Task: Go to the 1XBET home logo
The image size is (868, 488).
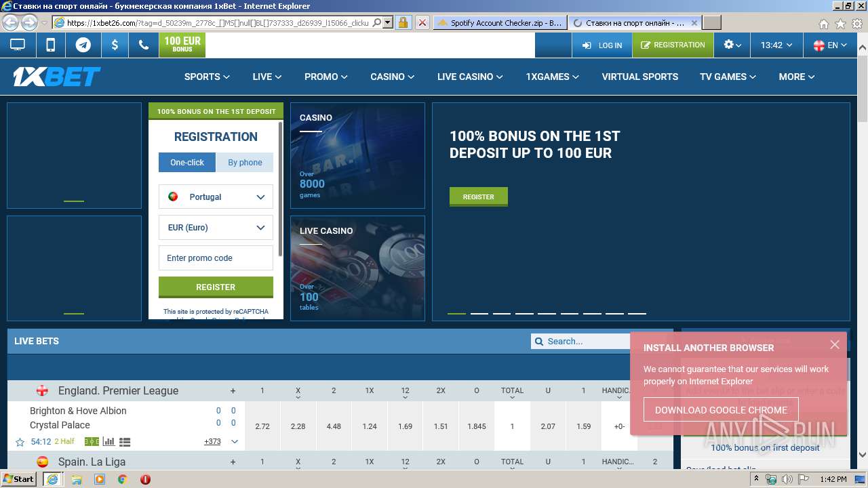Action: pyautogui.click(x=57, y=77)
